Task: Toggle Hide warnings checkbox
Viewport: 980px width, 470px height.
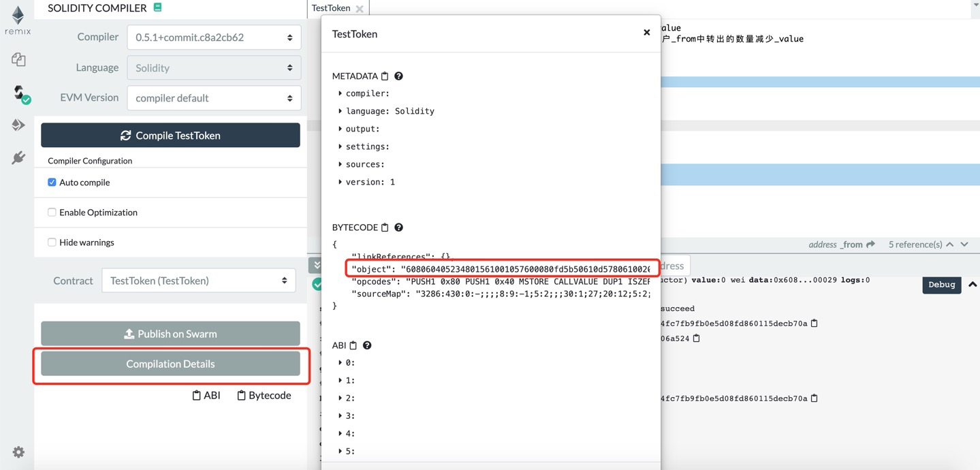Action: click(52, 242)
